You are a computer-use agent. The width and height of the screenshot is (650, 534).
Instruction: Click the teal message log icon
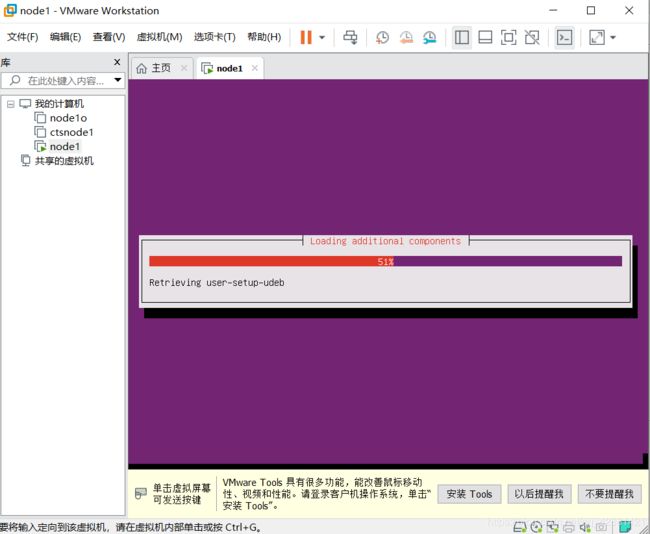pyautogui.click(x=625, y=527)
